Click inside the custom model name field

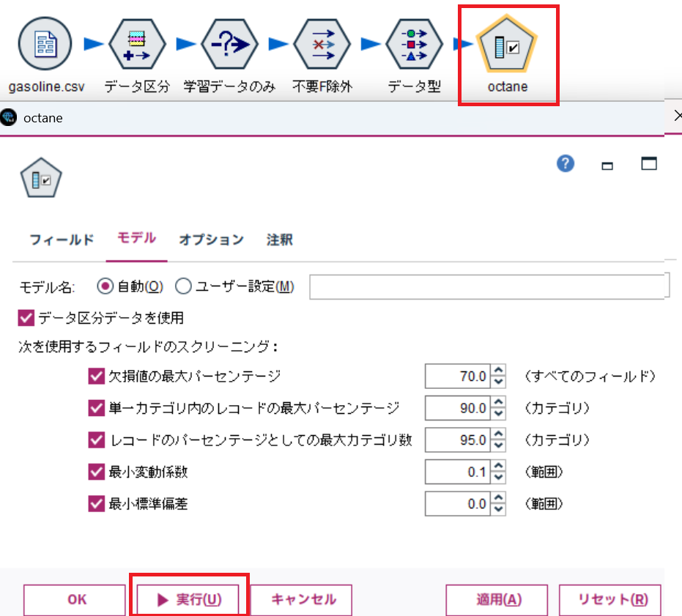click(x=487, y=286)
